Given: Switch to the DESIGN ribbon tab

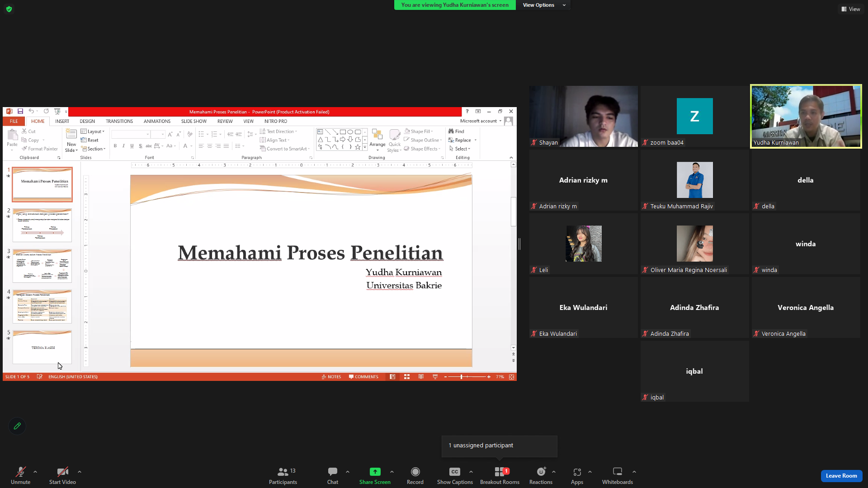Looking at the screenshot, I should click(x=87, y=121).
